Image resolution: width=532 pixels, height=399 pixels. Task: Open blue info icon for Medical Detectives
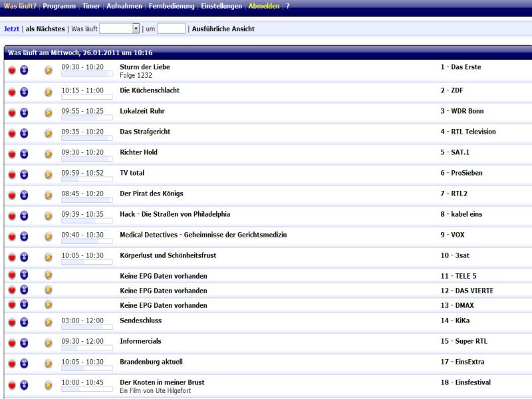pos(24,237)
